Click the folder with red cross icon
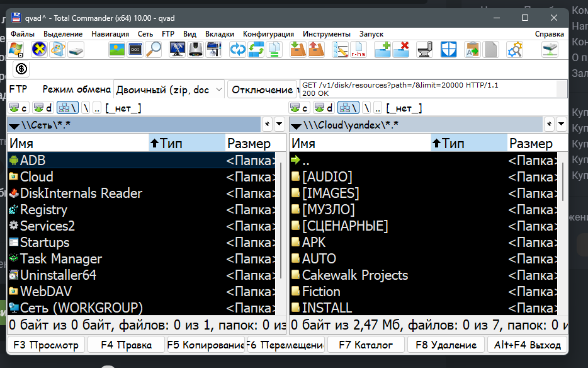The width and height of the screenshot is (588, 368). tap(401, 50)
